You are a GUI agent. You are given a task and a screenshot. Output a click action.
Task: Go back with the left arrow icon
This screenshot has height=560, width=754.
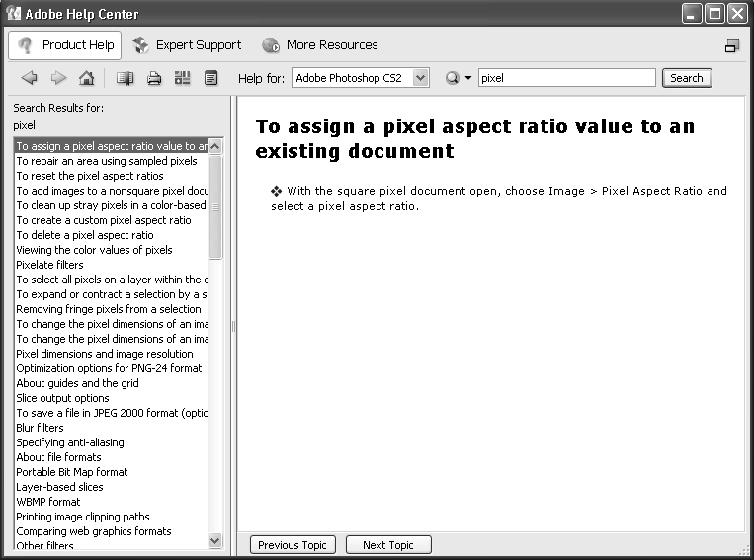tap(30, 78)
